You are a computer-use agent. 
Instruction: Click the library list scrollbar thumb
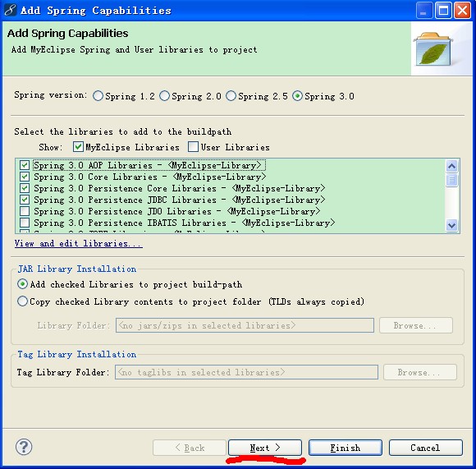click(451, 180)
